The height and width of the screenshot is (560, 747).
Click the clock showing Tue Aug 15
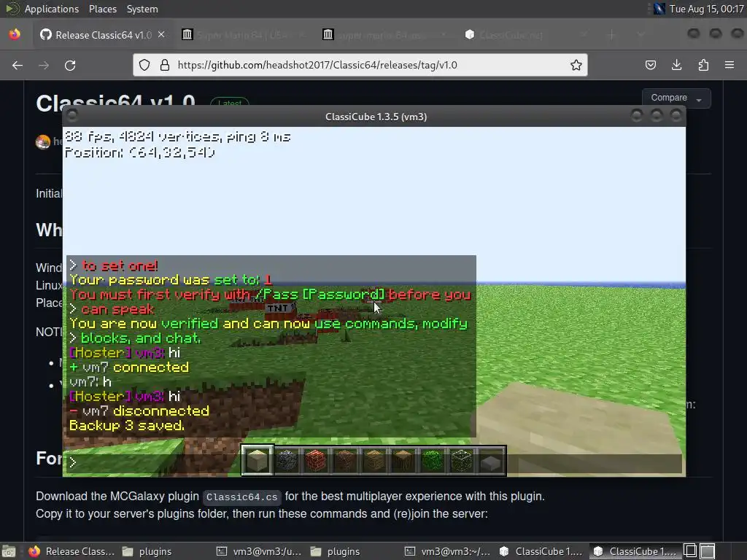(x=706, y=9)
